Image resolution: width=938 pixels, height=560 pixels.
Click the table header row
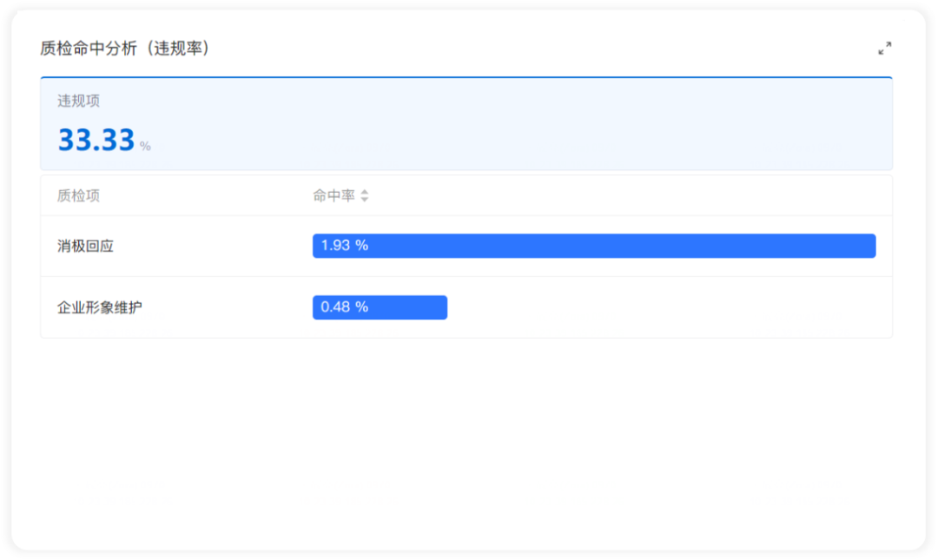coord(466,195)
